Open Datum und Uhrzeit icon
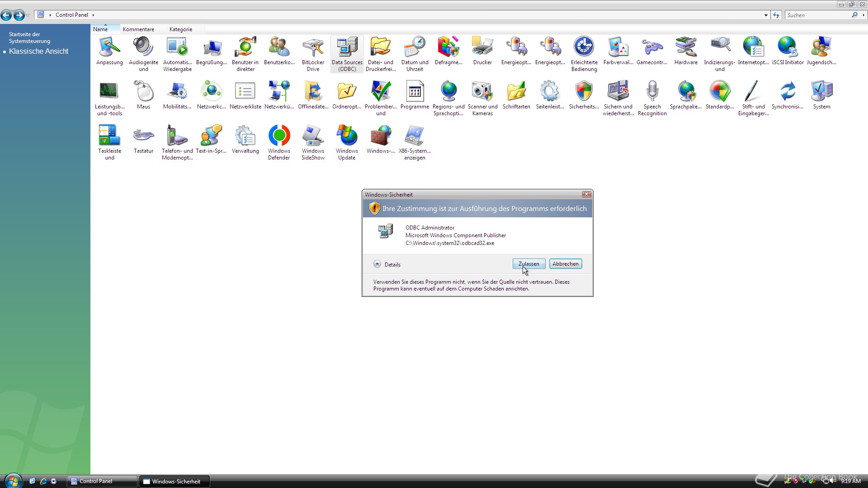Viewport: 868px width, 488px height. (415, 54)
